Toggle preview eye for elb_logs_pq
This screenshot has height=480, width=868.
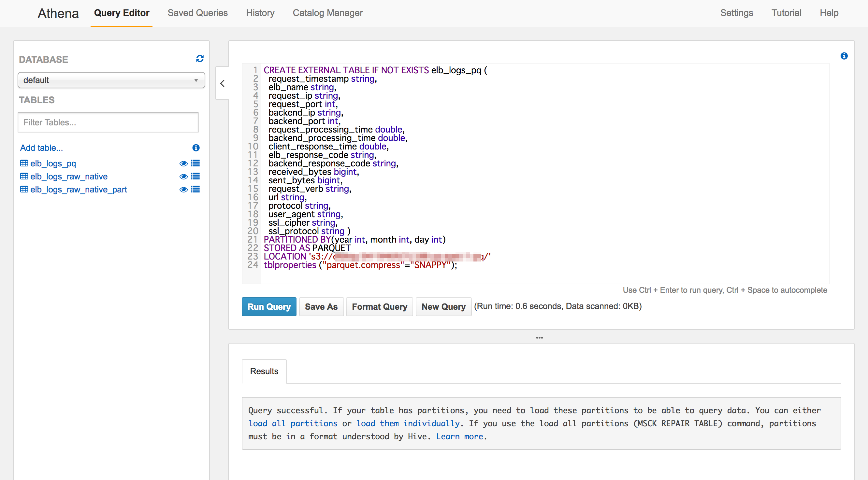[x=183, y=163]
